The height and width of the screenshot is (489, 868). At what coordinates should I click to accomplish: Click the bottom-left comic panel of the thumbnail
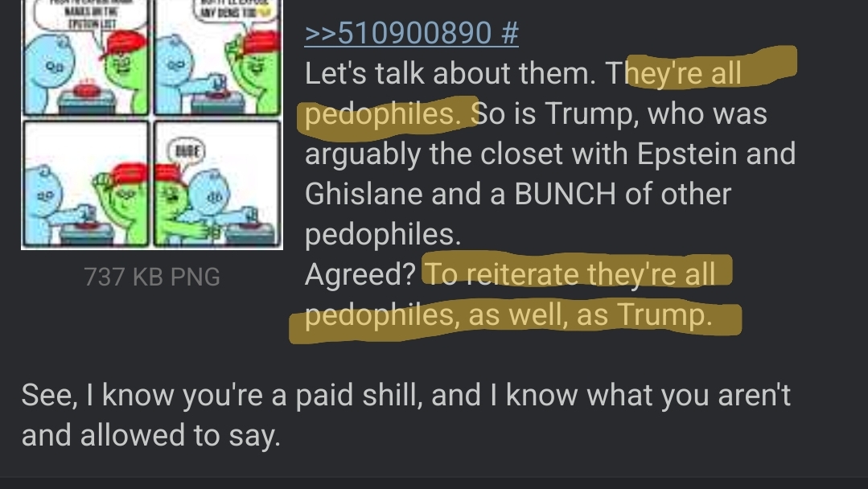point(86,183)
